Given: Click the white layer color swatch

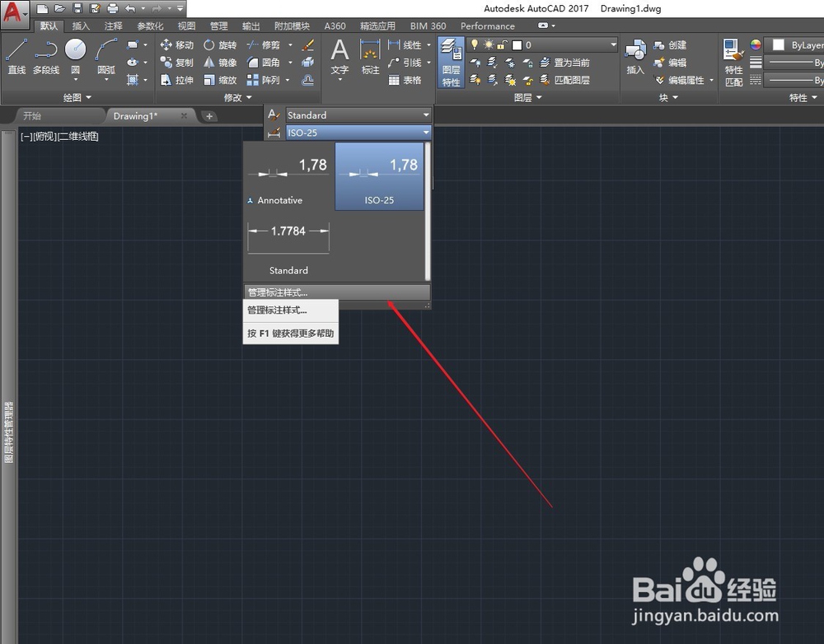Looking at the screenshot, I should (517, 45).
